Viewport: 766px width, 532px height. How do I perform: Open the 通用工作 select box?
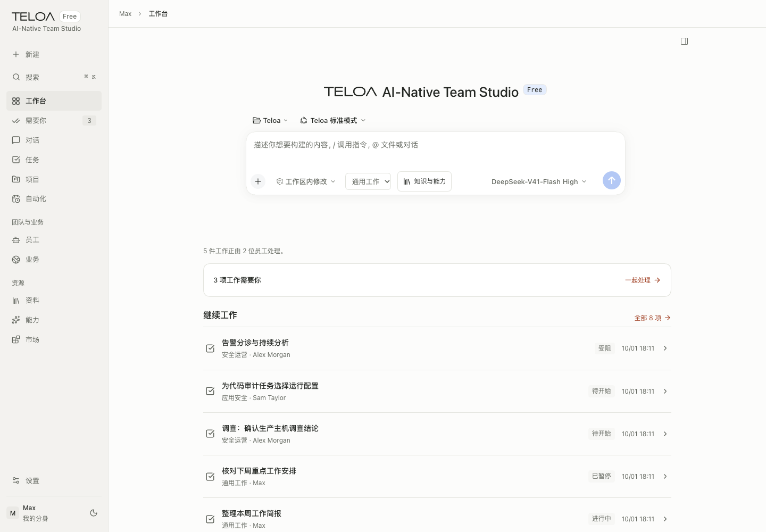tap(368, 181)
